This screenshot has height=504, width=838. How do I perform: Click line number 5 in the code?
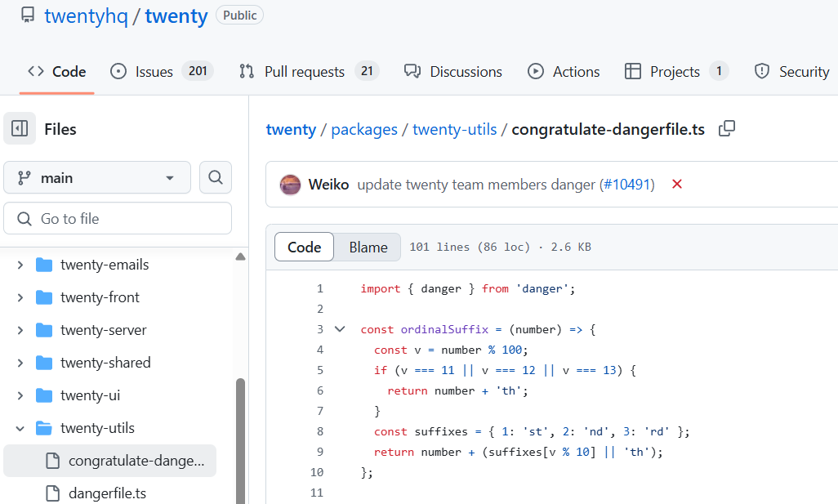pyautogui.click(x=320, y=370)
